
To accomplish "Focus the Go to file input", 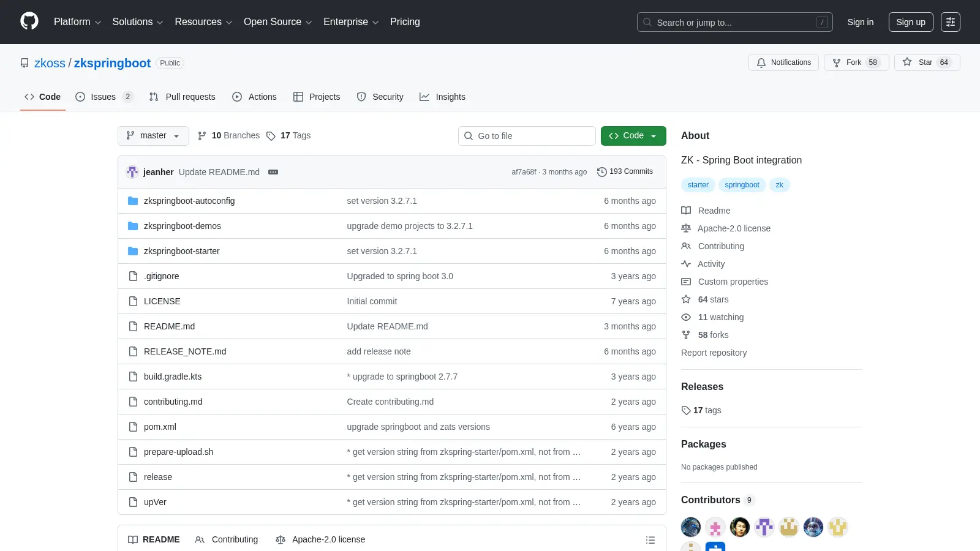I will point(527,136).
